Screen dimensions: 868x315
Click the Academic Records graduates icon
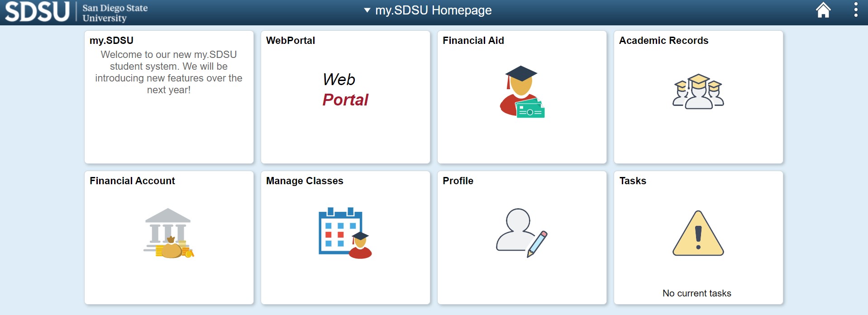pyautogui.click(x=698, y=91)
